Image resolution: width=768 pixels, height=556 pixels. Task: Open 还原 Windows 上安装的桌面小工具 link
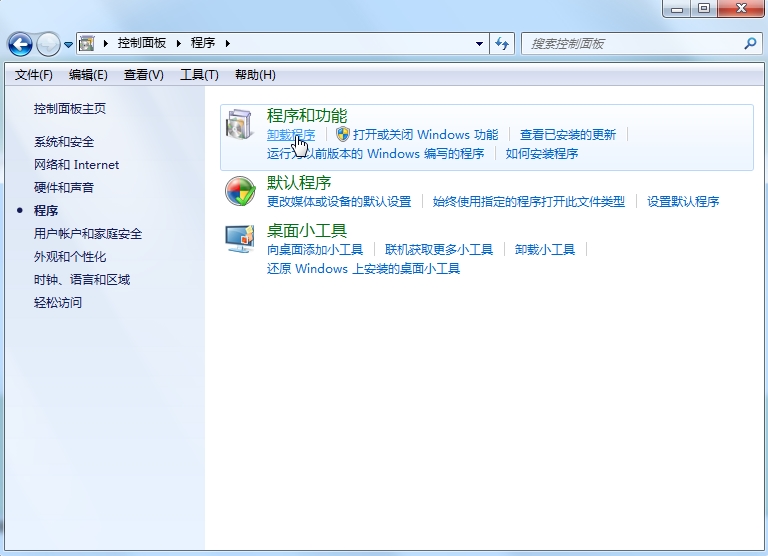coord(363,269)
